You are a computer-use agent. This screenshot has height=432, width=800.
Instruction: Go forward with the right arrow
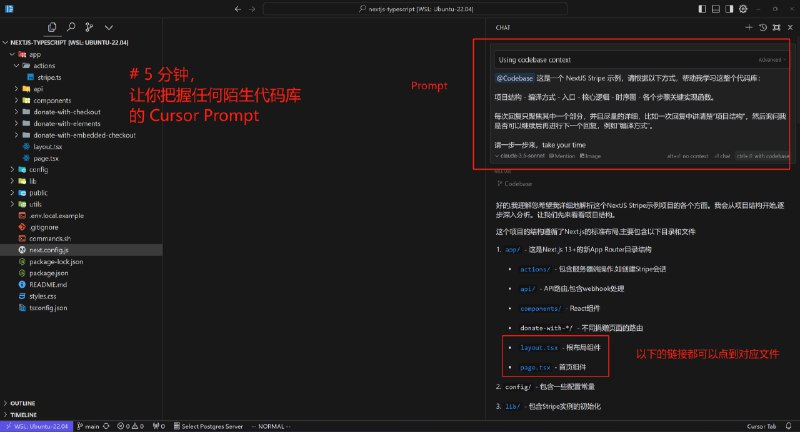tap(252, 9)
